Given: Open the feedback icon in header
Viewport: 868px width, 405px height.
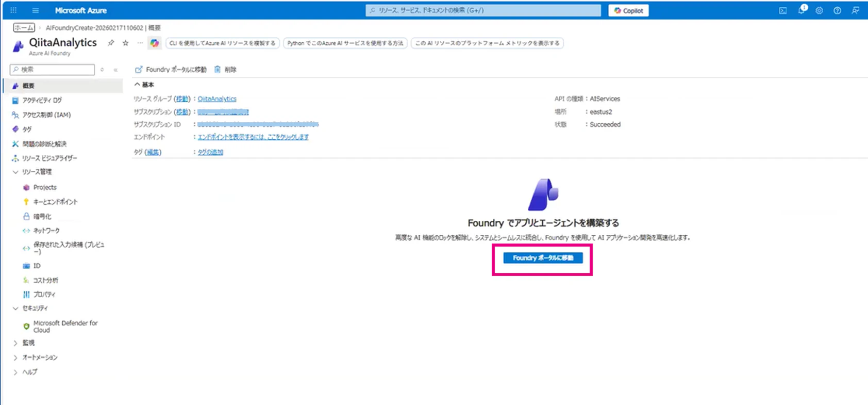Looking at the screenshot, I should 855,10.
